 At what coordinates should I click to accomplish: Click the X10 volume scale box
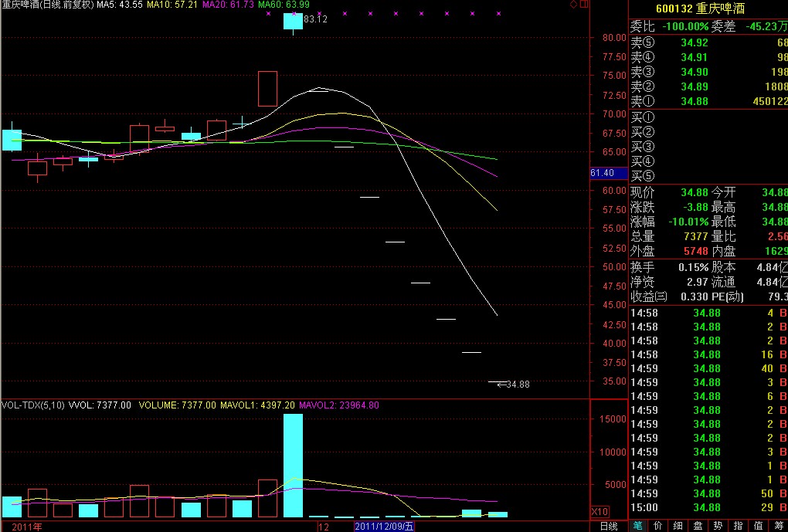599,511
